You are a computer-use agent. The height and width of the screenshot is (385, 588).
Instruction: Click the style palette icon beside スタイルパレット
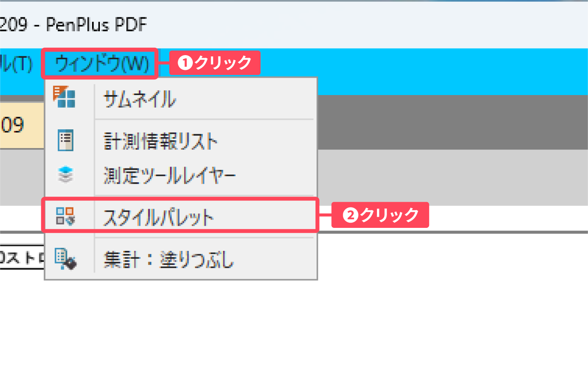coord(65,216)
